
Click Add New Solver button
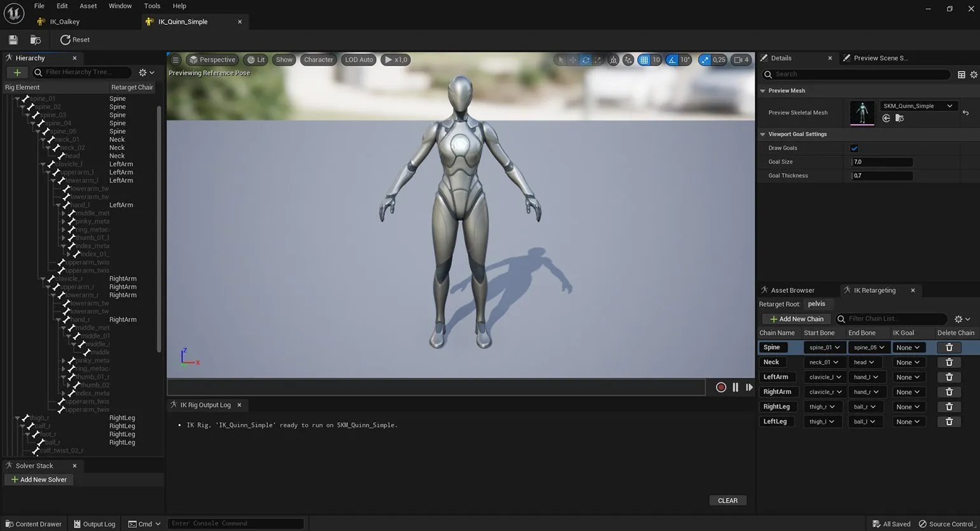click(x=39, y=479)
